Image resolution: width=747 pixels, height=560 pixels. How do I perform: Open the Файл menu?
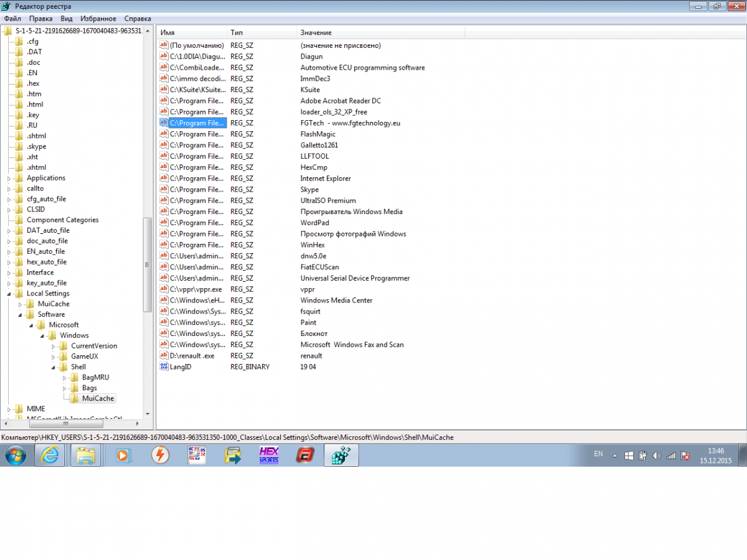[12, 19]
